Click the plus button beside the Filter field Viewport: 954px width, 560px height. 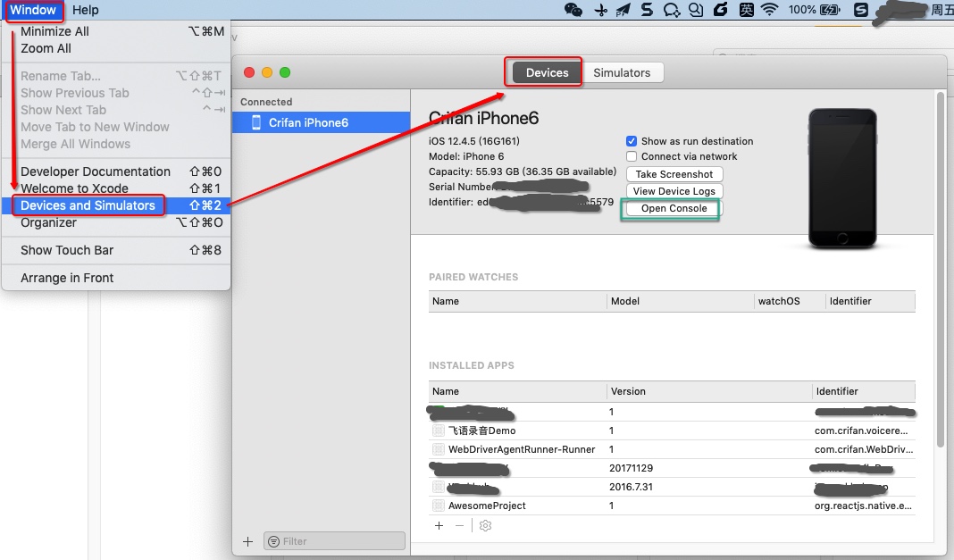247,541
